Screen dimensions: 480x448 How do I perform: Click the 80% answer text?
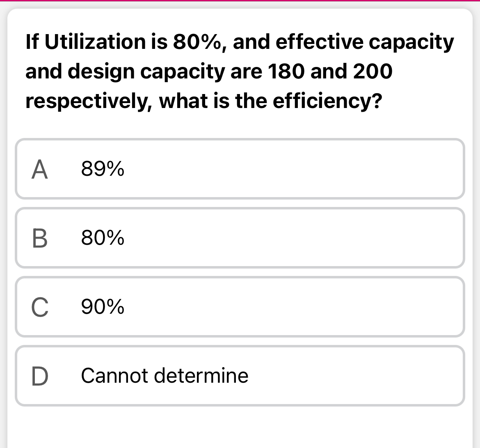click(102, 238)
